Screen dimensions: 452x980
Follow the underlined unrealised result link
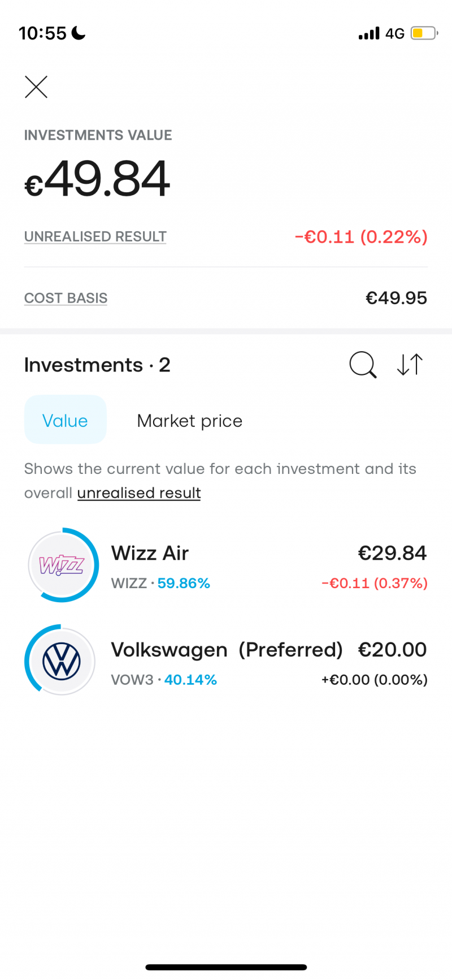[x=139, y=493]
